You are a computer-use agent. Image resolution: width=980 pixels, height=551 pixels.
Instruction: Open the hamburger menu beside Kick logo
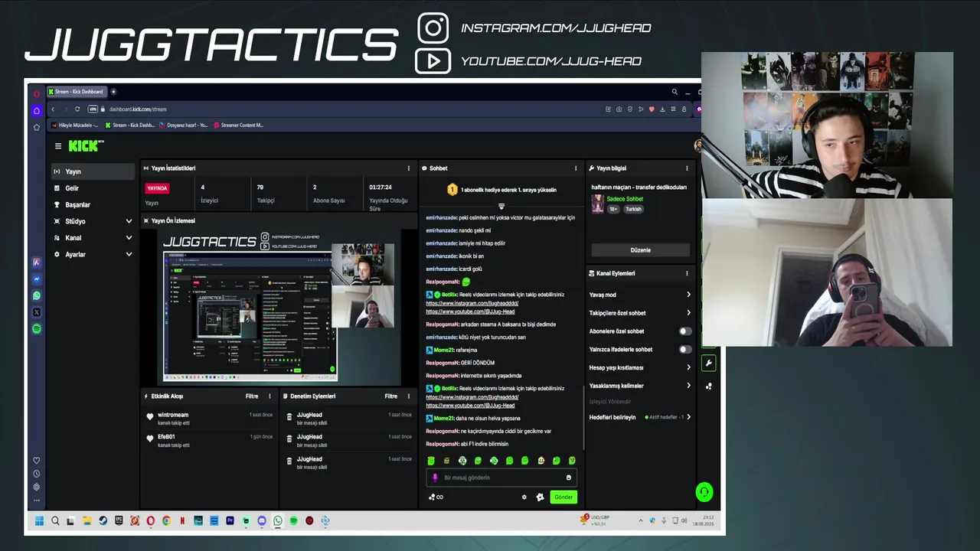[x=57, y=146]
